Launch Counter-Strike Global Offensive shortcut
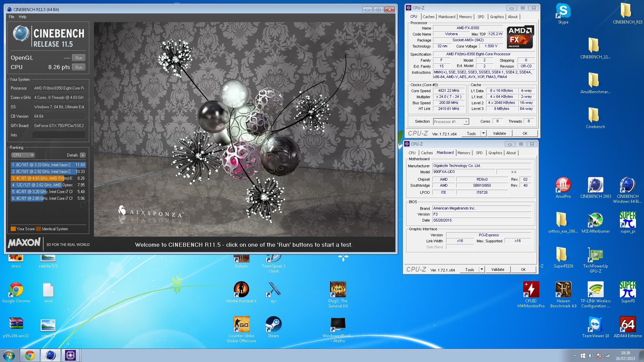The height and width of the screenshot is (362, 644). tap(241, 329)
